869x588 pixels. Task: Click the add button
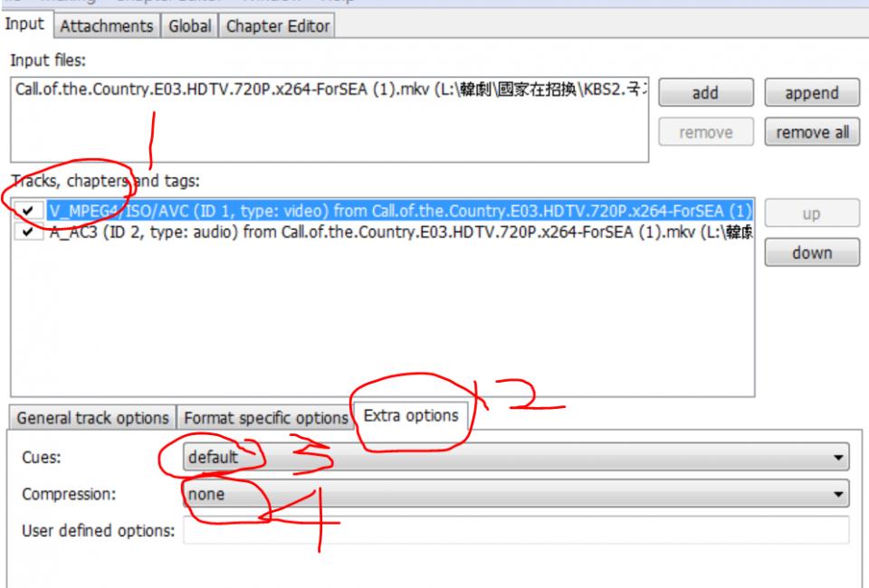(705, 92)
